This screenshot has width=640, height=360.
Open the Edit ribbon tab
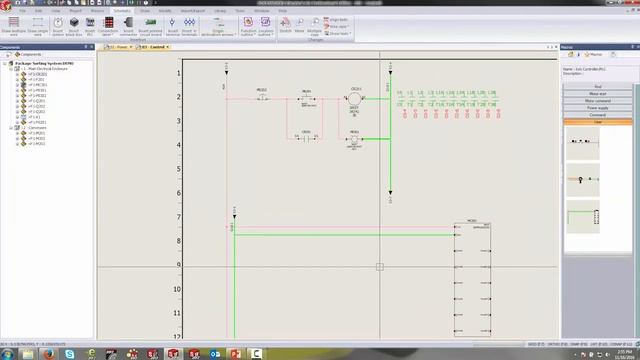[38, 11]
